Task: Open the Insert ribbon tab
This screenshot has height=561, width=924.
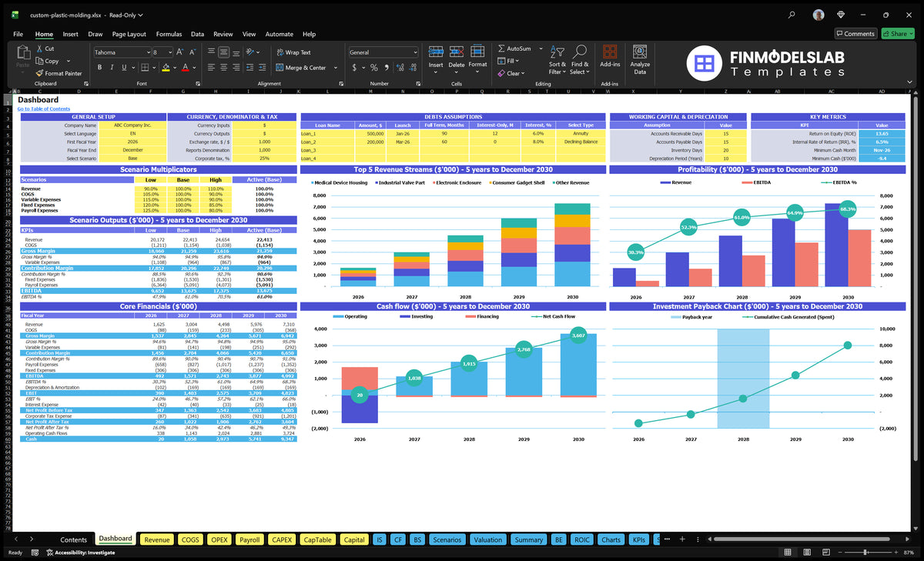Action: [70, 34]
